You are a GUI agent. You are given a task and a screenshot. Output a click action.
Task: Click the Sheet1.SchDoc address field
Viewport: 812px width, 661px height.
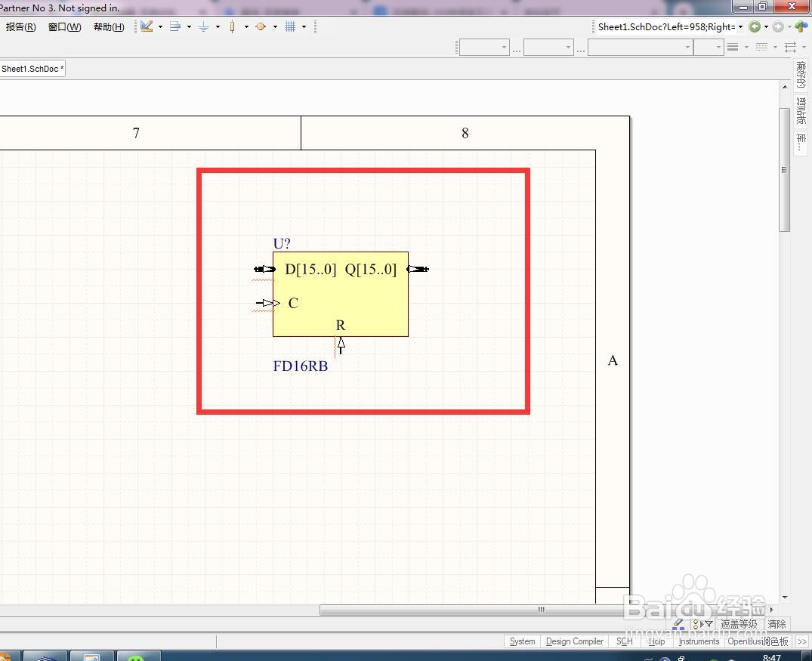pyautogui.click(x=666, y=26)
